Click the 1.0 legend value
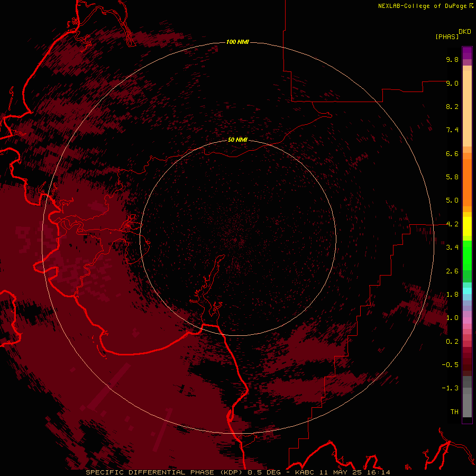This screenshot has height=476, width=476. tap(452, 318)
